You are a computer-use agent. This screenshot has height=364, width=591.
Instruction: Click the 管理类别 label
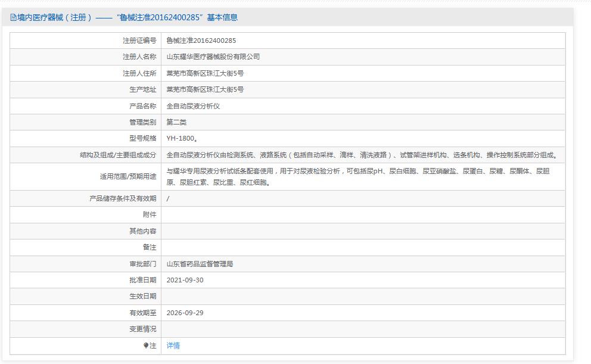click(143, 122)
